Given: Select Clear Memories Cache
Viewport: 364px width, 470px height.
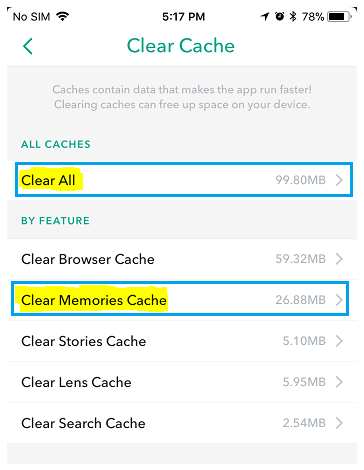Looking at the screenshot, I should pos(180,299).
